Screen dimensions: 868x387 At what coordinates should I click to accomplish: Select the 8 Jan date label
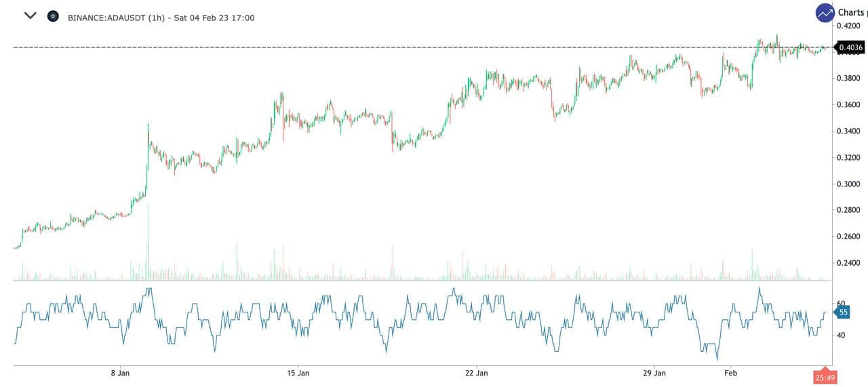[119, 373]
